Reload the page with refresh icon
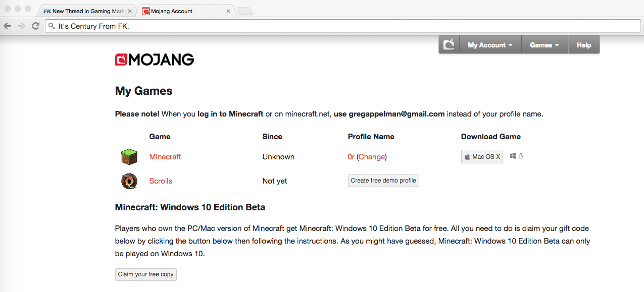The image size is (644, 292). (x=35, y=26)
